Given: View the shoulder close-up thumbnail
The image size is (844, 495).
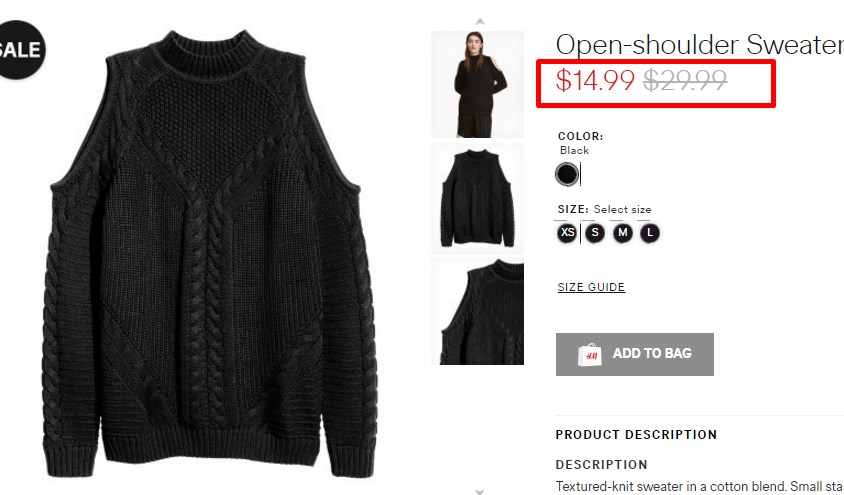Looking at the screenshot, I should (x=477, y=311).
